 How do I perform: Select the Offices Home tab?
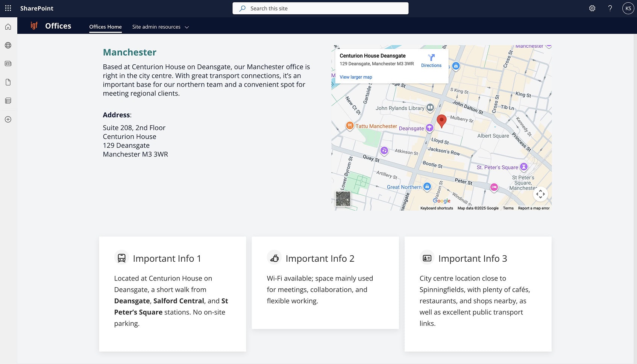[x=105, y=27]
